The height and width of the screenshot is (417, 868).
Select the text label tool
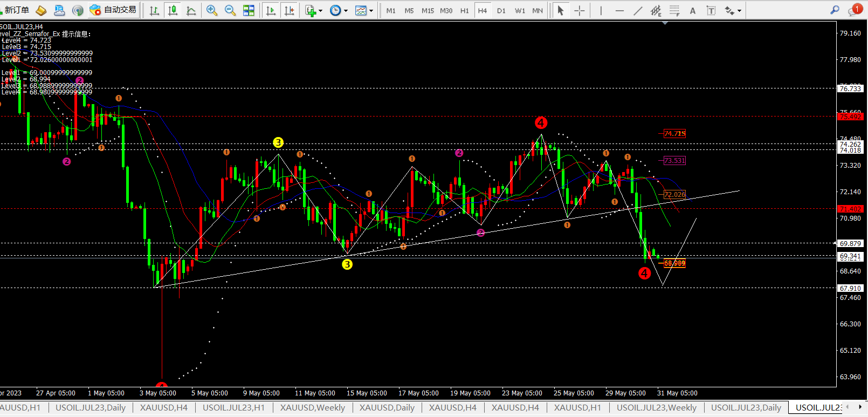pyautogui.click(x=711, y=10)
